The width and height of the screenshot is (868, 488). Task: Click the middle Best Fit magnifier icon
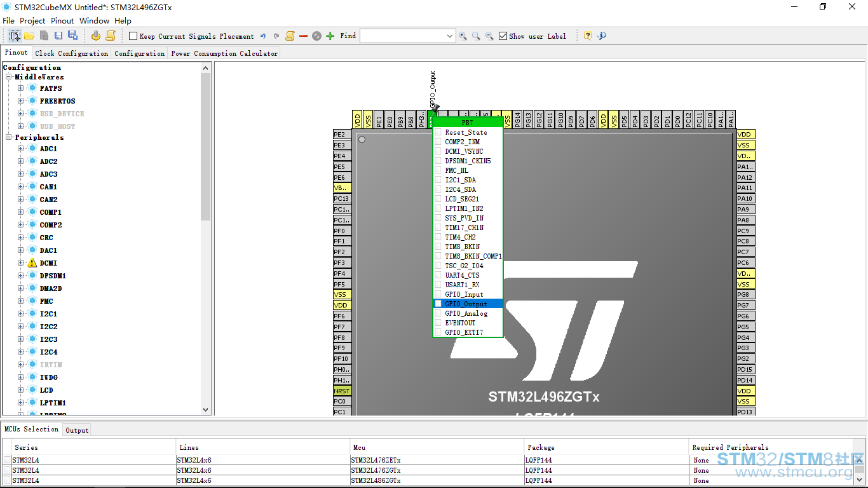(476, 36)
